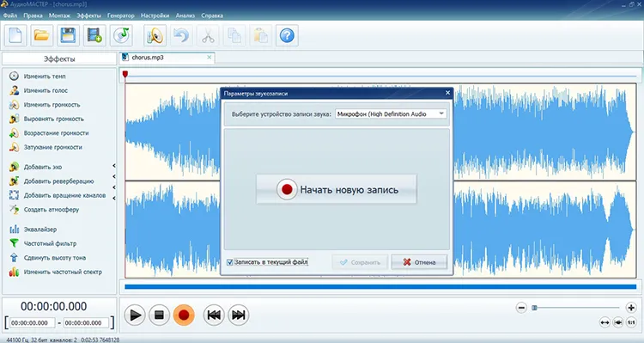Screen dimensions: 644x343
Task: Open the Генератор menu
Action: (x=121, y=15)
